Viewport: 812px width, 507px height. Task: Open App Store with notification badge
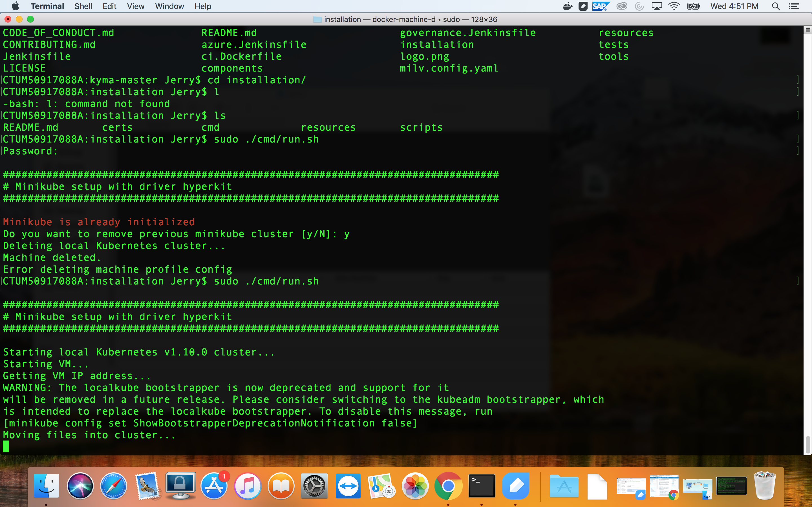point(214,486)
